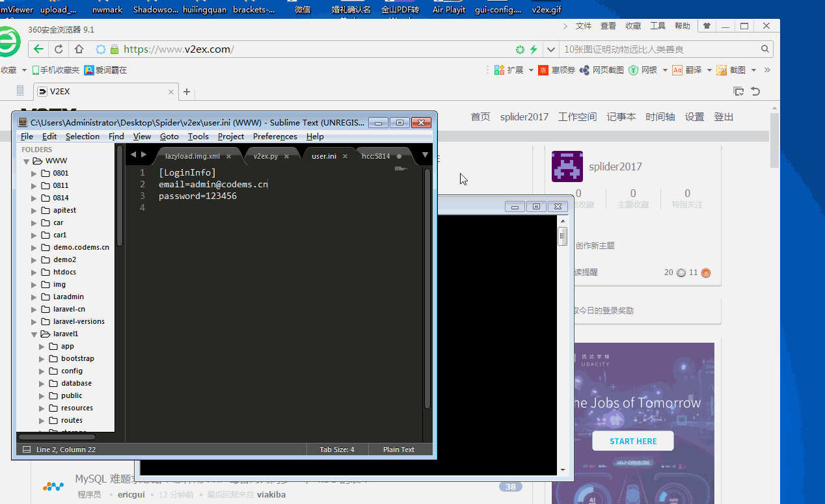Click the browser skin (shirt) icon in the title bar
This screenshot has width=825, height=504.
pos(707,26)
